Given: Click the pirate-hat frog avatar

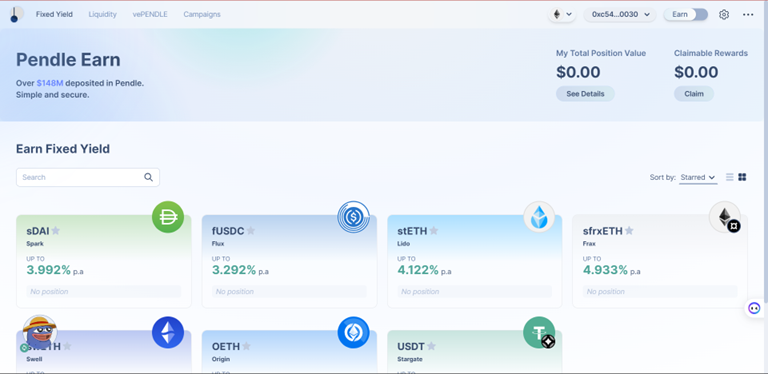Looking at the screenshot, I should point(40,332).
